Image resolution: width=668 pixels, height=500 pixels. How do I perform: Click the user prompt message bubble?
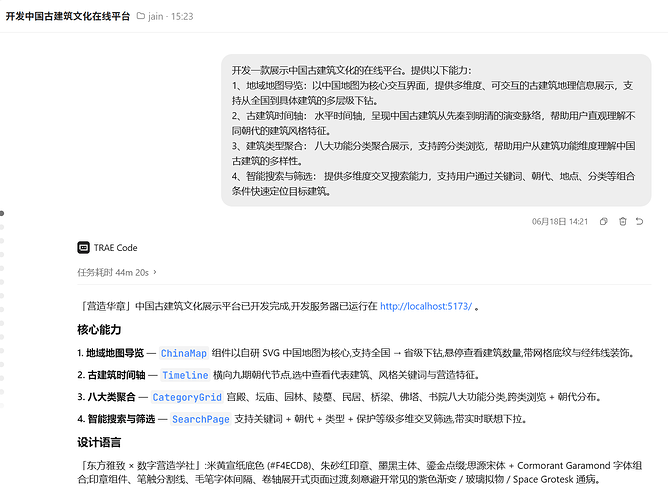436,130
